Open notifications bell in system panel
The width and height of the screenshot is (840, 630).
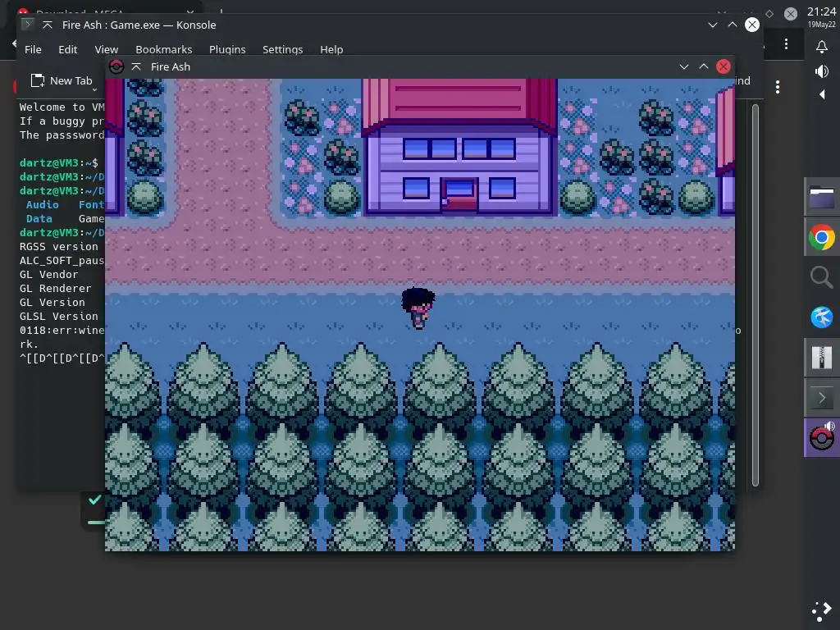tap(821, 47)
